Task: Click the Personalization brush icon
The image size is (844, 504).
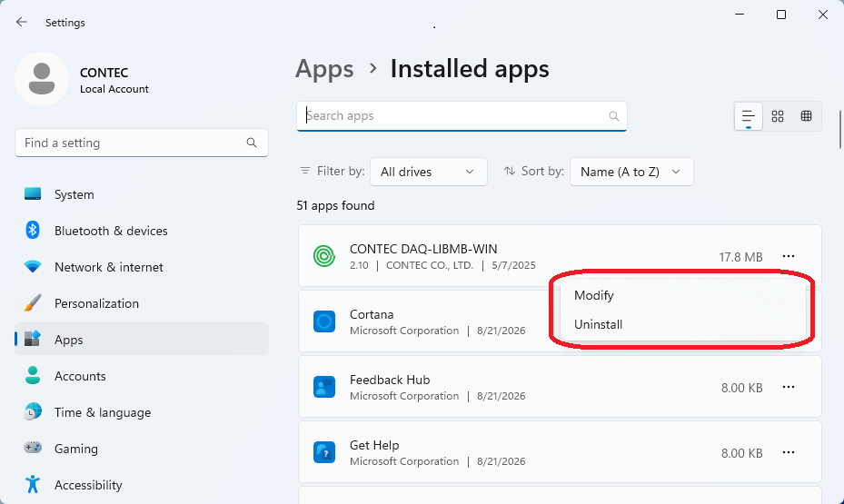Action: tap(33, 302)
